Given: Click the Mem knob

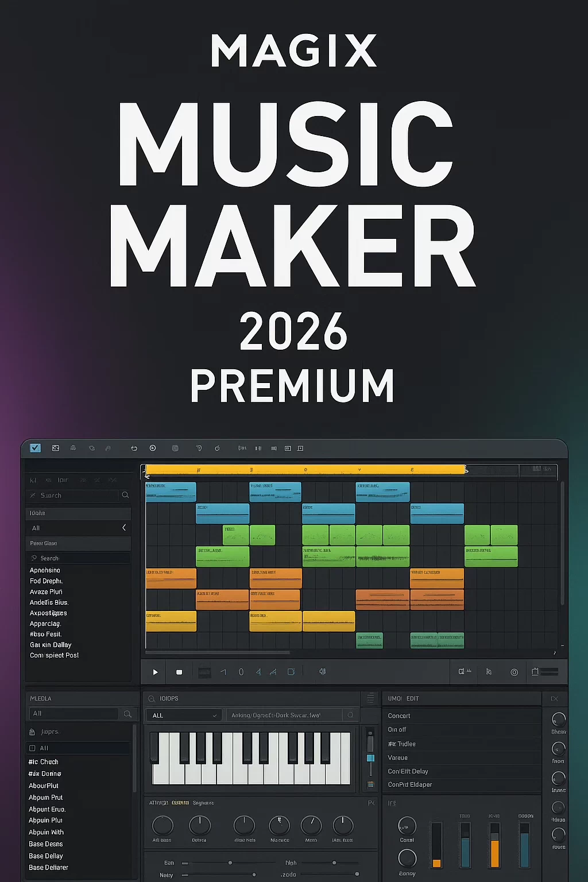Looking at the screenshot, I should click(x=311, y=826).
